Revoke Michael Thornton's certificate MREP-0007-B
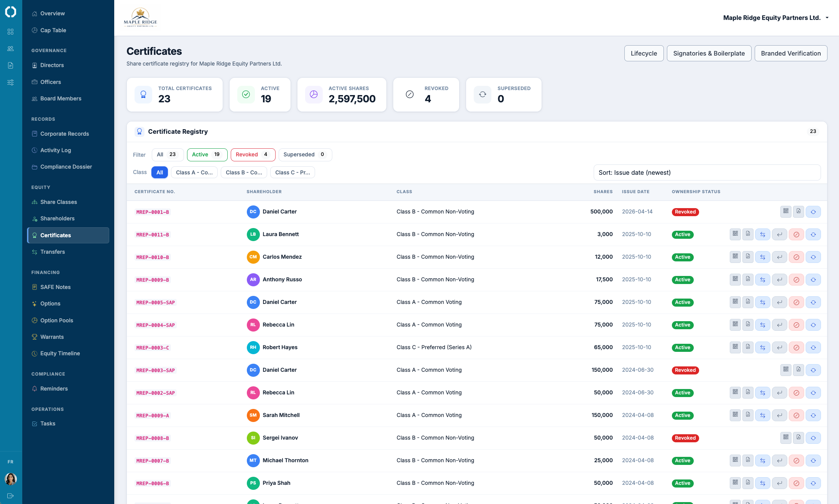839x504 pixels. [x=796, y=460]
